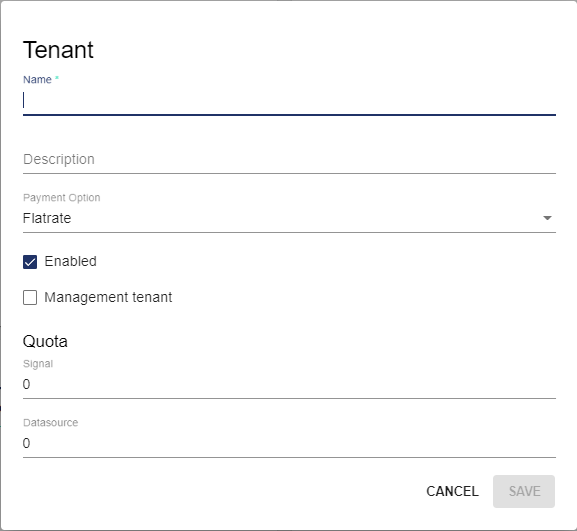Check the Management tenant checkbox

30,297
